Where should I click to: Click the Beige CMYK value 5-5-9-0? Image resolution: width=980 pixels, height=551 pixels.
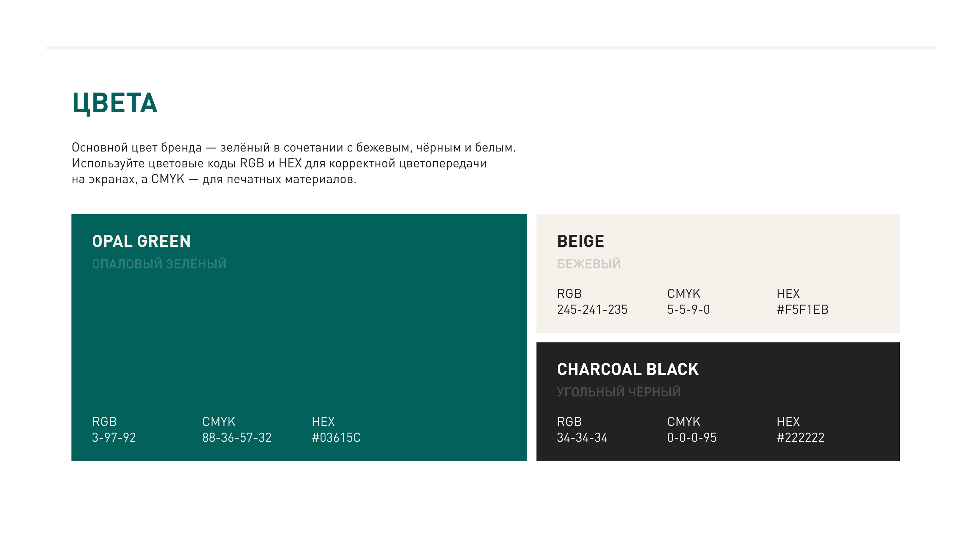coord(688,310)
